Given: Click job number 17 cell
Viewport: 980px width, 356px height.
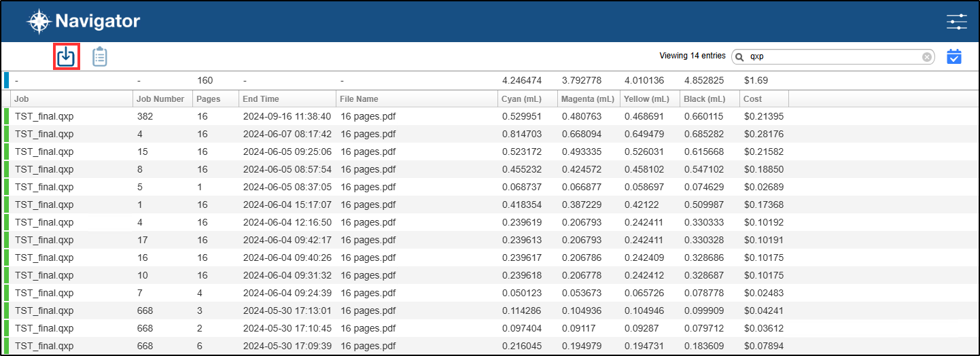Looking at the screenshot, I should coord(142,240).
